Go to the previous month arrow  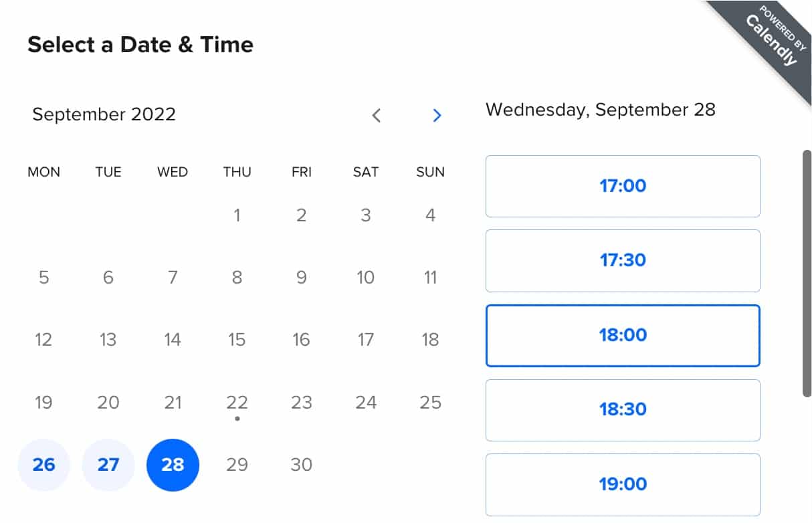click(x=376, y=115)
